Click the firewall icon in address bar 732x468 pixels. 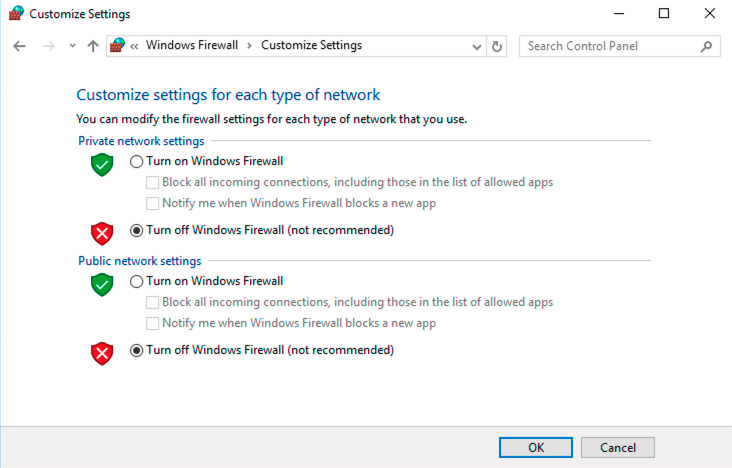coord(118,45)
